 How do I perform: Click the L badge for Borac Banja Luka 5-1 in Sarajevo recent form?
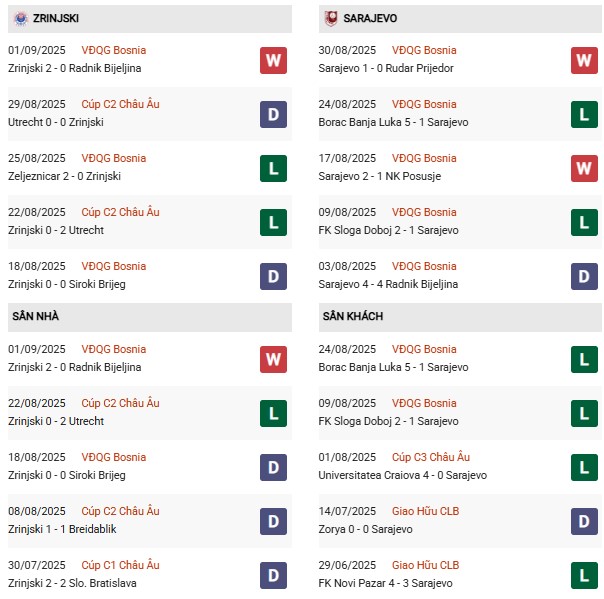584,114
